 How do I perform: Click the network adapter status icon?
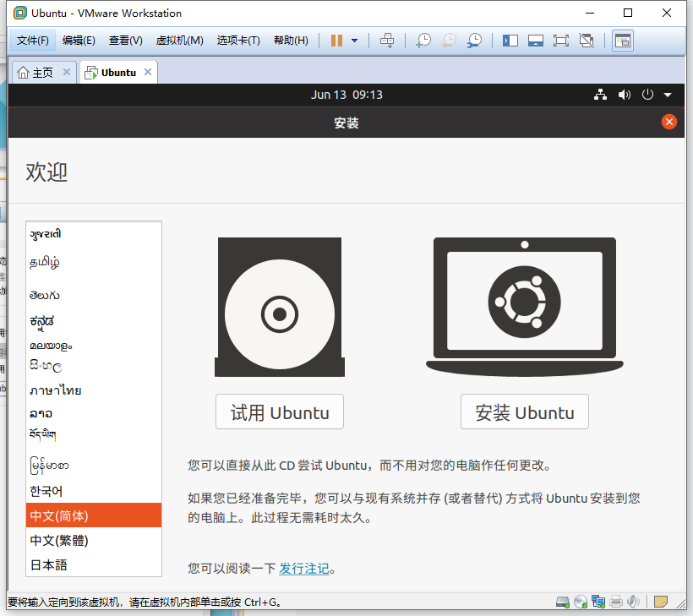[598, 602]
